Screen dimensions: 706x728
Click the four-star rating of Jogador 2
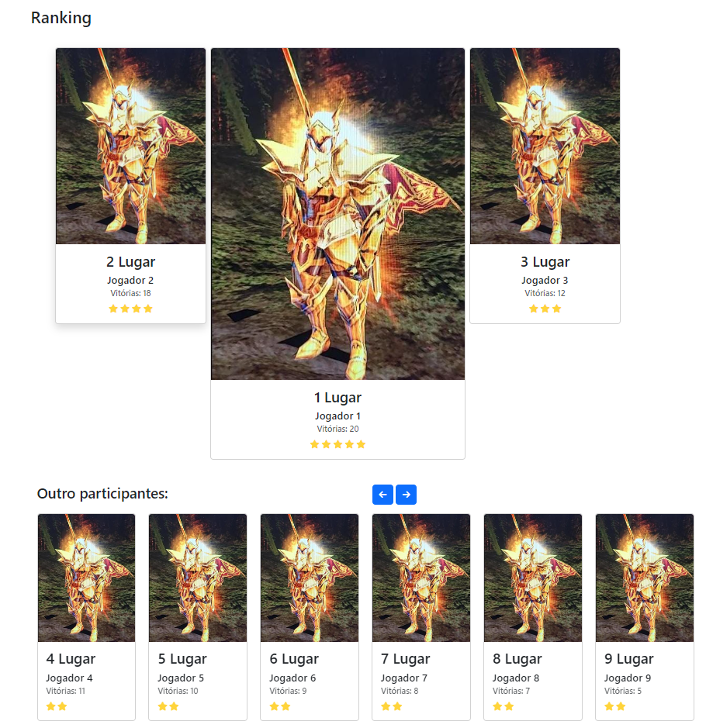pos(130,309)
